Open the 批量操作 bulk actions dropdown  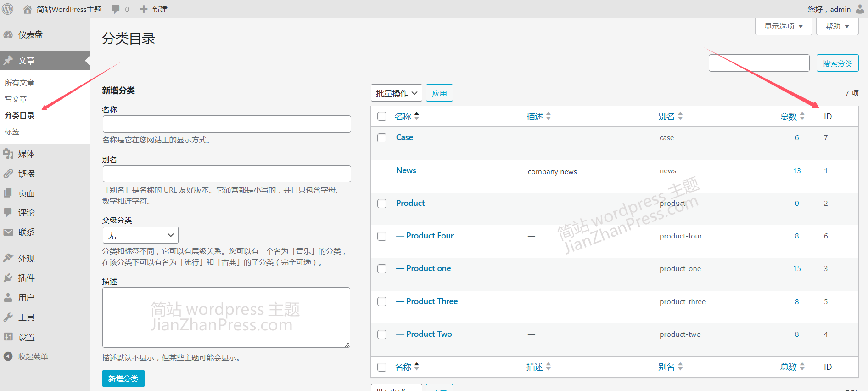(x=396, y=93)
